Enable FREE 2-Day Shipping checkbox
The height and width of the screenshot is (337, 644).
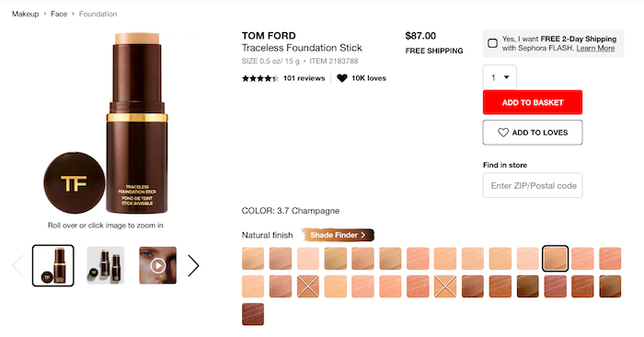[492, 43]
